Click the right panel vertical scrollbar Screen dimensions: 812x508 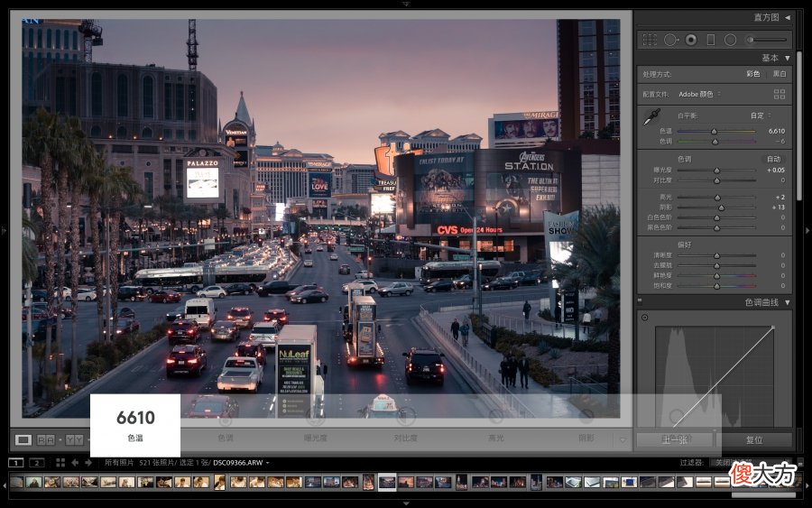799,125
